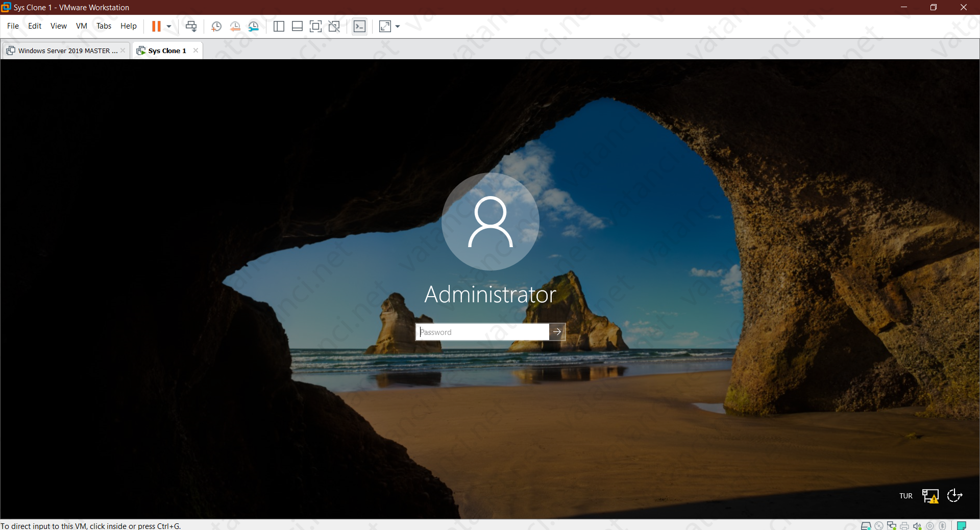Switch to Unity mode
The height and width of the screenshot is (530, 980).
tap(334, 26)
